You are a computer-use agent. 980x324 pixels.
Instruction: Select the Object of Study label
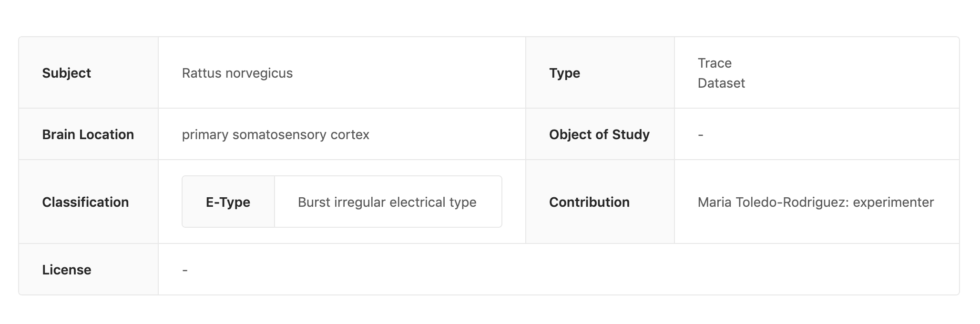599,134
